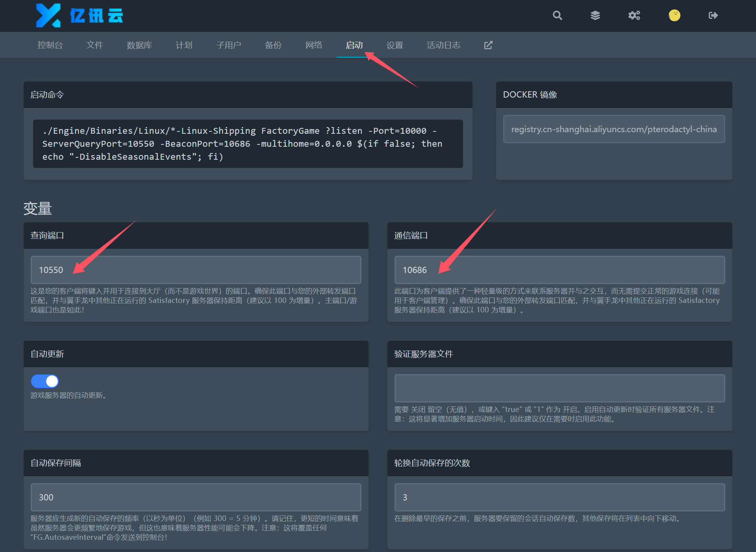Click the search magnifier icon
756x552 pixels.
coord(557,15)
